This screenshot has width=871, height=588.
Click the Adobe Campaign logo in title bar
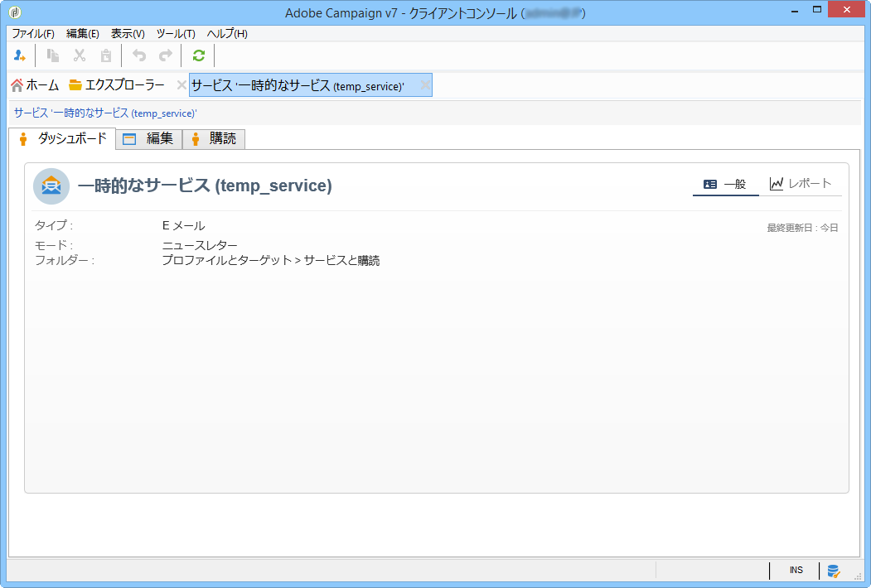[x=15, y=12]
